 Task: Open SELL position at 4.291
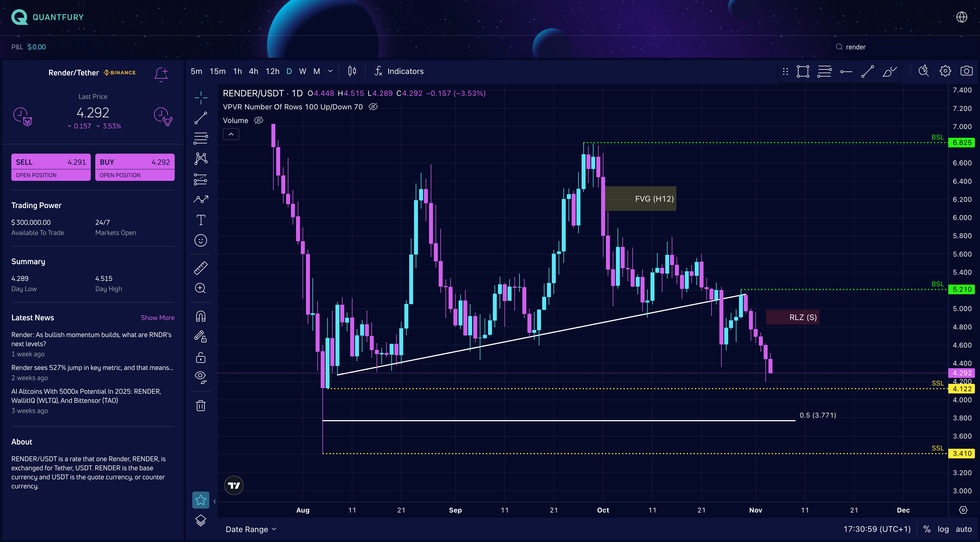click(51, 167)
